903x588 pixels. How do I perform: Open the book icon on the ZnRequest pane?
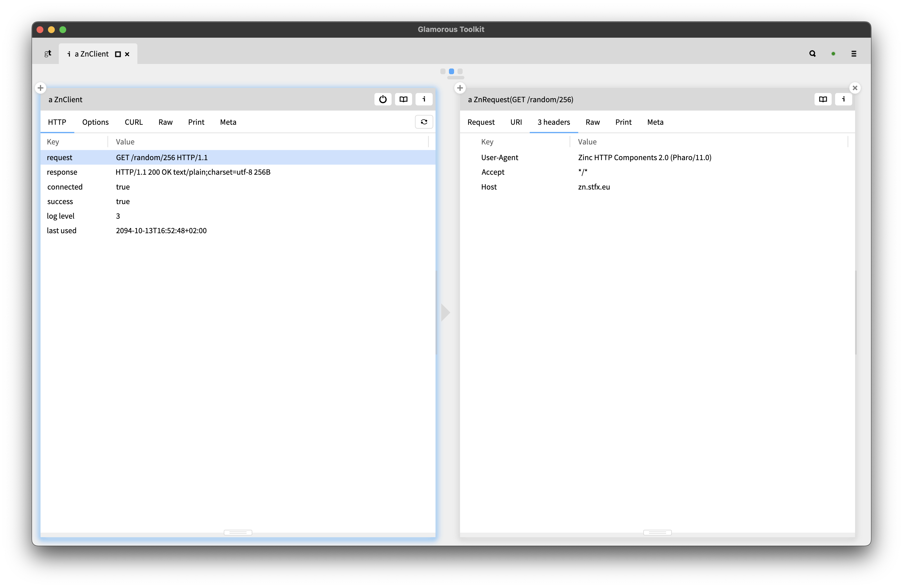[823, 99]
